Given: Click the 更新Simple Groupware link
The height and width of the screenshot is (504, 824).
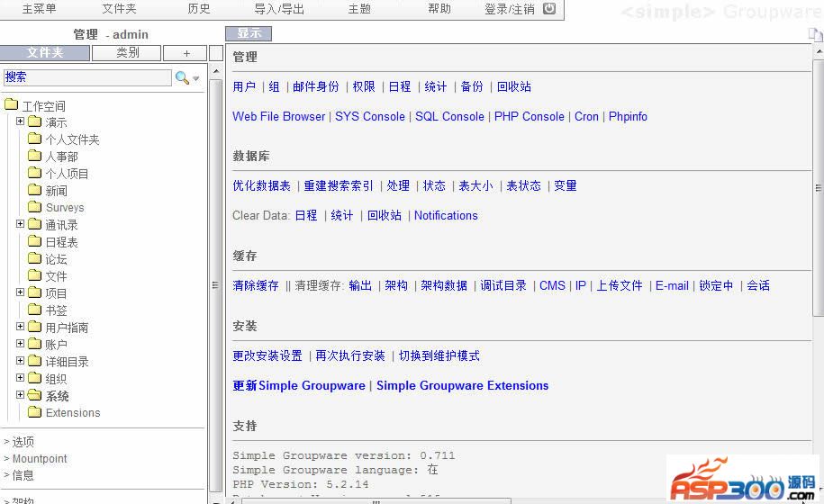Looking at the screenshot, I should click(x=299, y=385).
